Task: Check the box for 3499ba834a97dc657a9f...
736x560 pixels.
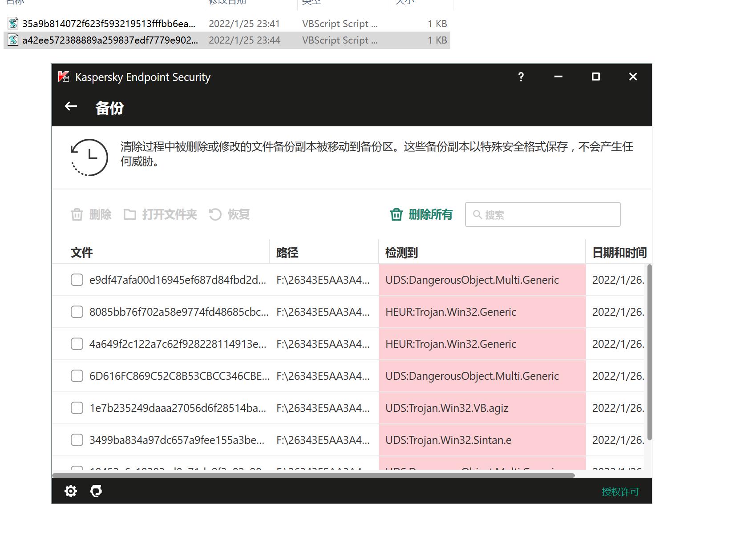Action: pyautogui.click(x=77, y=440)
